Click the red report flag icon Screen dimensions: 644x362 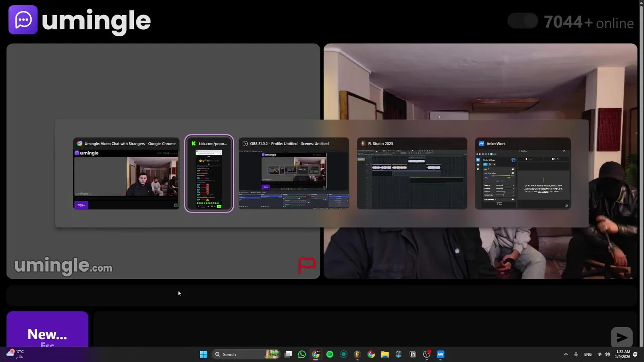(307, 264)
